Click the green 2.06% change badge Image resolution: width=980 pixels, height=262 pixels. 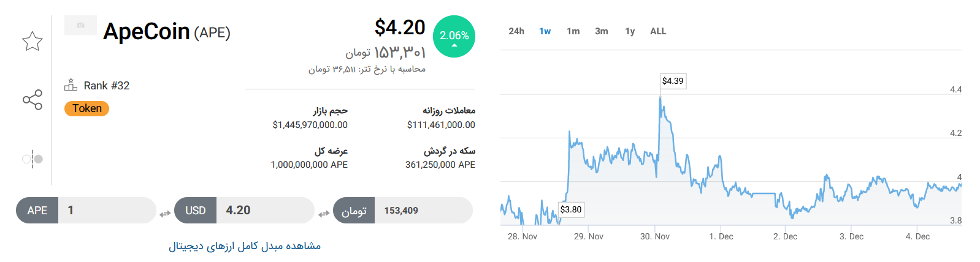(x=454, y=36)
